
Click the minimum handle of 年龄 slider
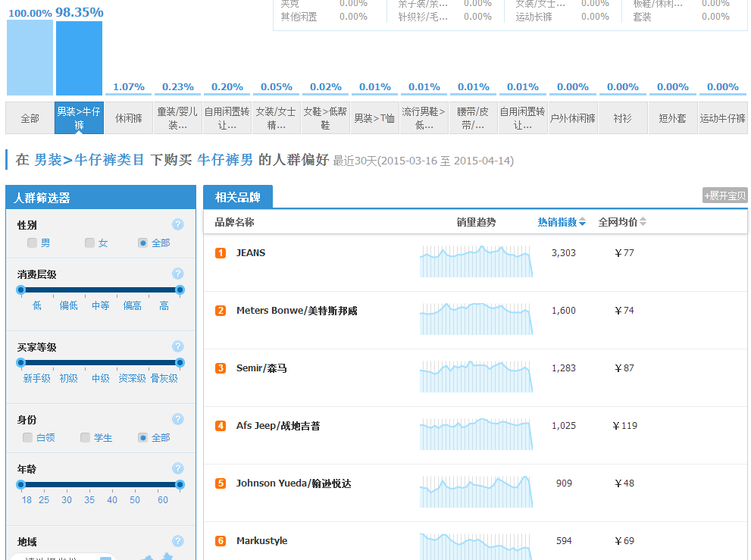(x=20, y=485)
